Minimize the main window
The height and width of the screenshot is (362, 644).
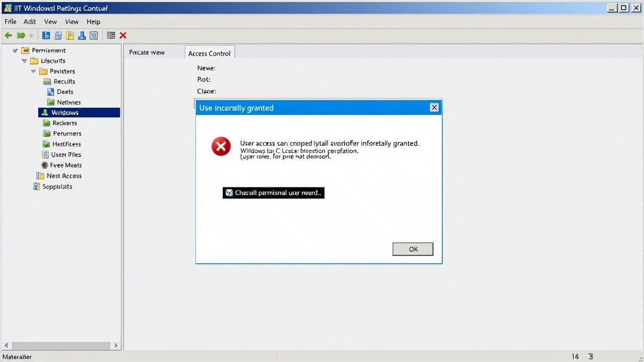coord(612,8)
